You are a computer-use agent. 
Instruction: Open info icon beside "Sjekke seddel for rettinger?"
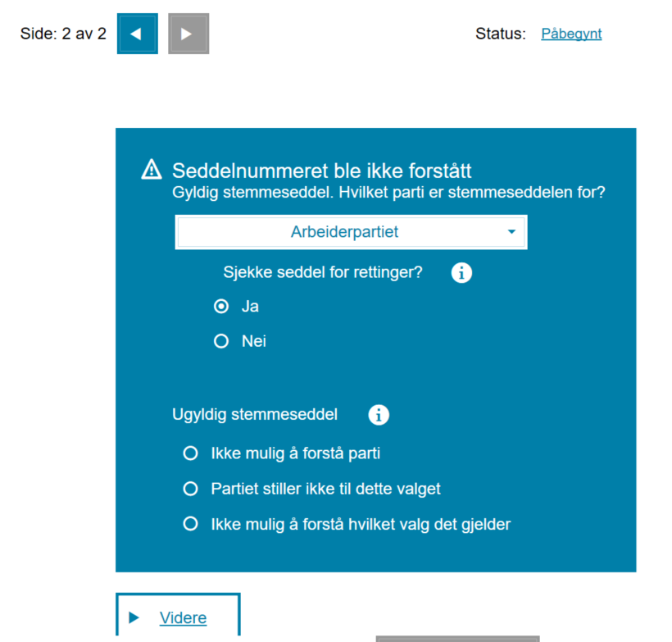(x=461, y=273)
